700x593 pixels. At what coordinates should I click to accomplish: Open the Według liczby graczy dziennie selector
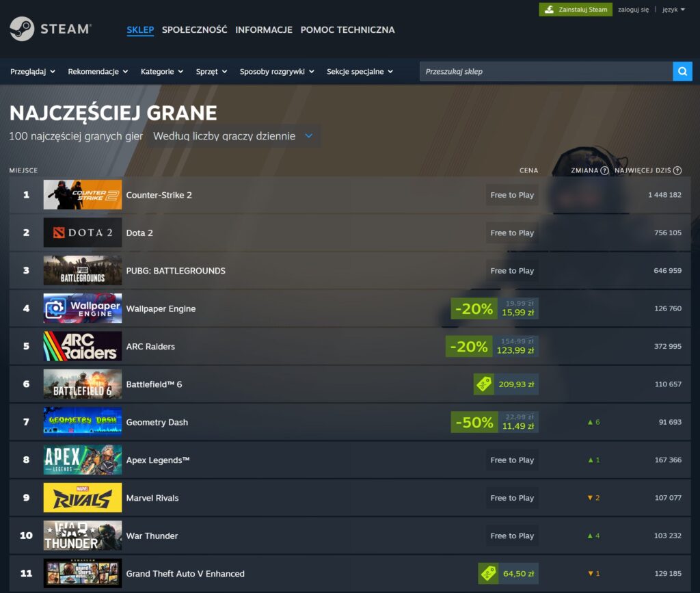click(x=233, y=136)
